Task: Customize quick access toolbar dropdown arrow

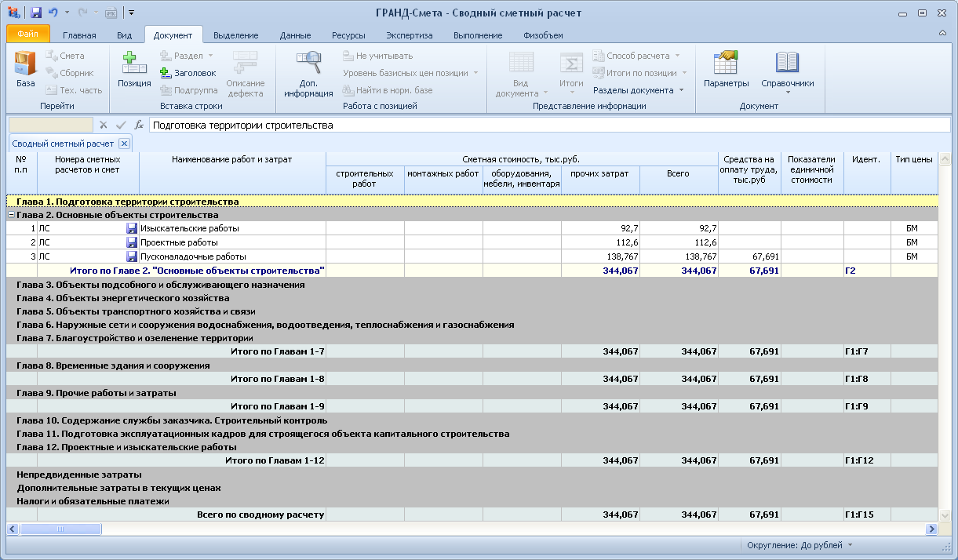Action: click(132, 13)
